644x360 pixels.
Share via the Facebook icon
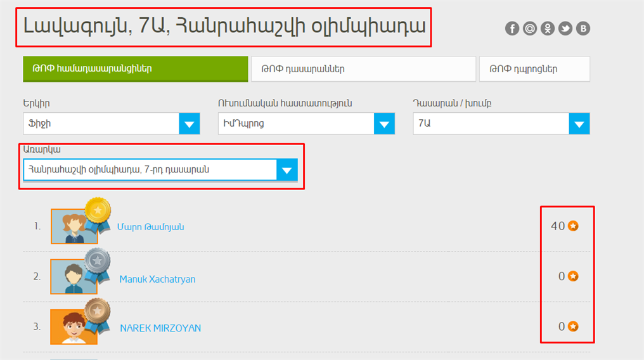(512, 29)
